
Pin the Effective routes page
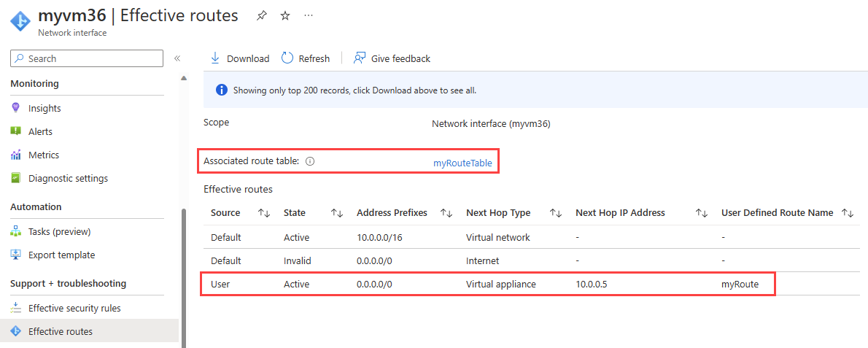pos(262,15)
